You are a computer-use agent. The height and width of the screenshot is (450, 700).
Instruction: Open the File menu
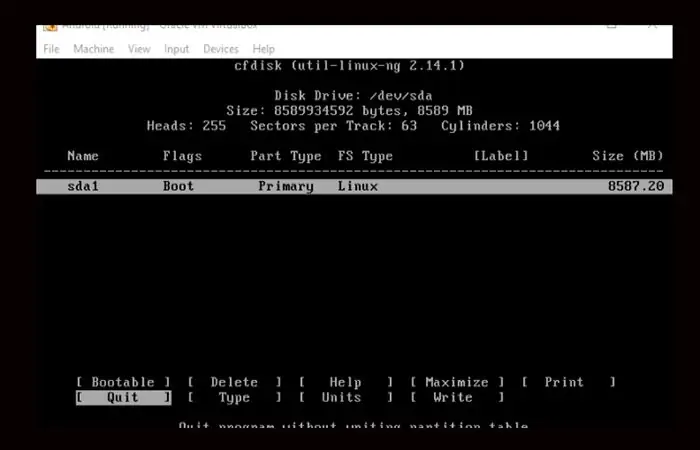click(51, 49)
